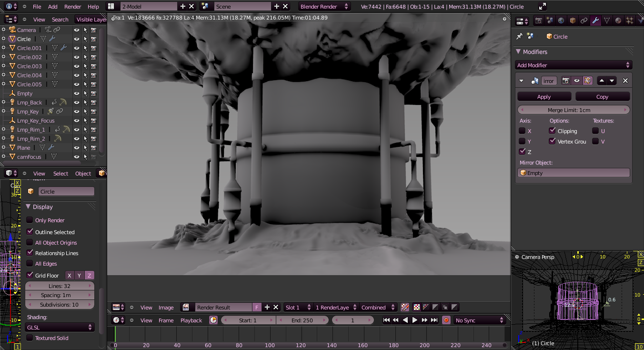Click the pin icon beside Circle breadcrumb
644x350 pixels.
pyautogui.click(x=520, y=36)
